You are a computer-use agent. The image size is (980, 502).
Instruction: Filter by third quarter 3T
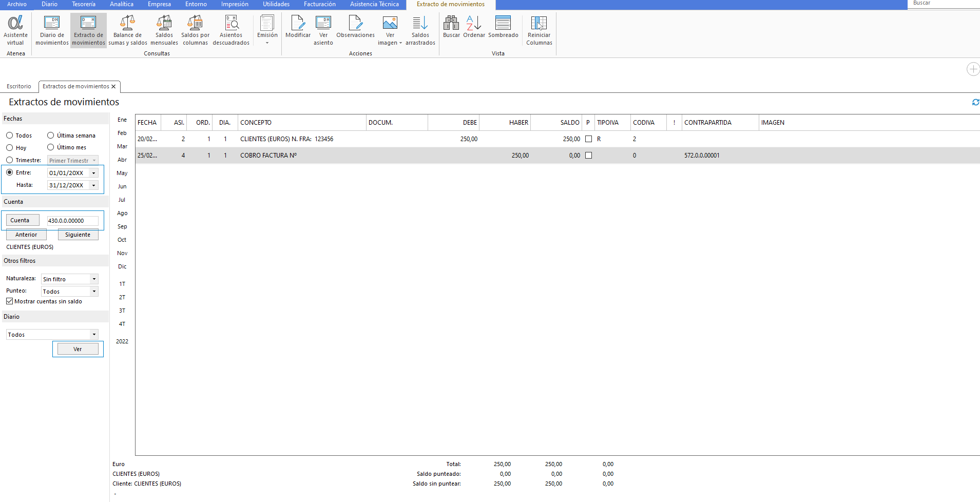[122, 311]
